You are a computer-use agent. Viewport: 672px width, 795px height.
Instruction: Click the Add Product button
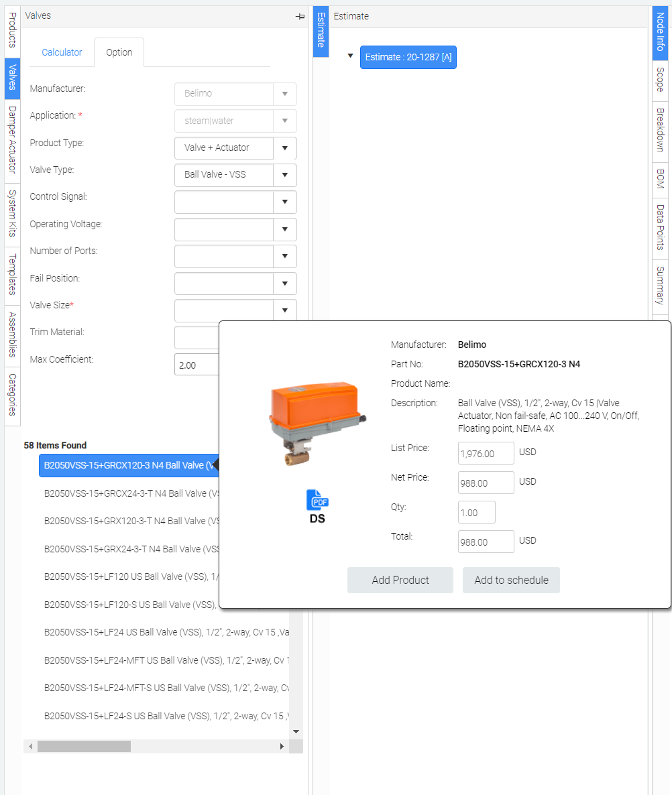(400, 580)
